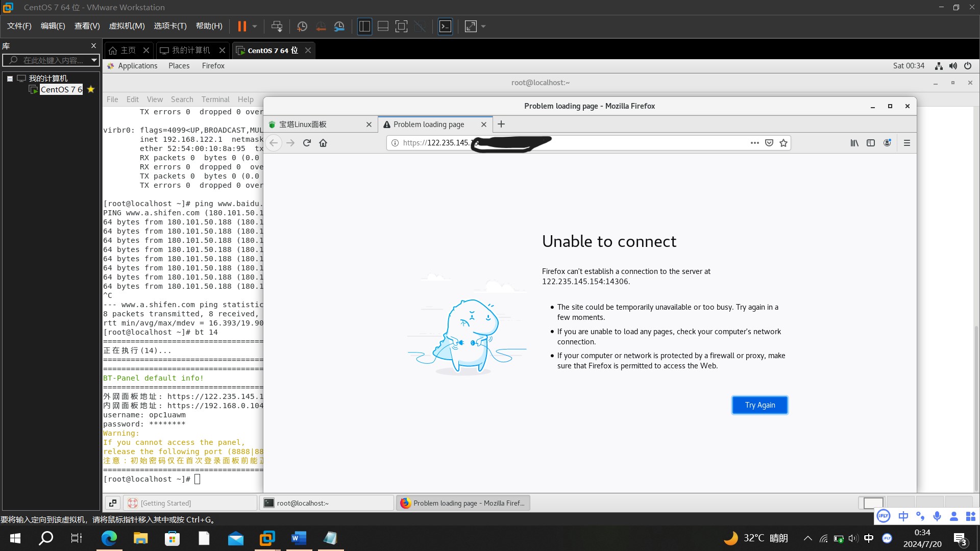Open Word from the Windows taskbar
Viewport: 980px width, 551px height.
coord(299,538)
